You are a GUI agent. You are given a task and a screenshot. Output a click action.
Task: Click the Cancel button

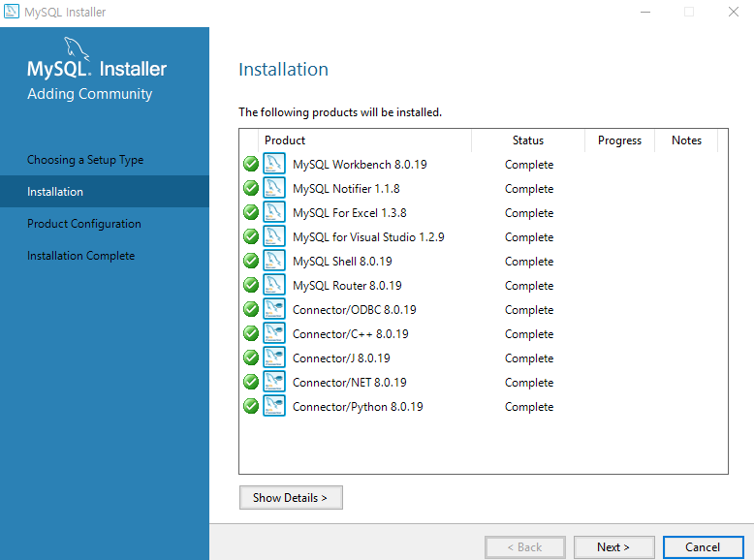click(x=703, y=547)
